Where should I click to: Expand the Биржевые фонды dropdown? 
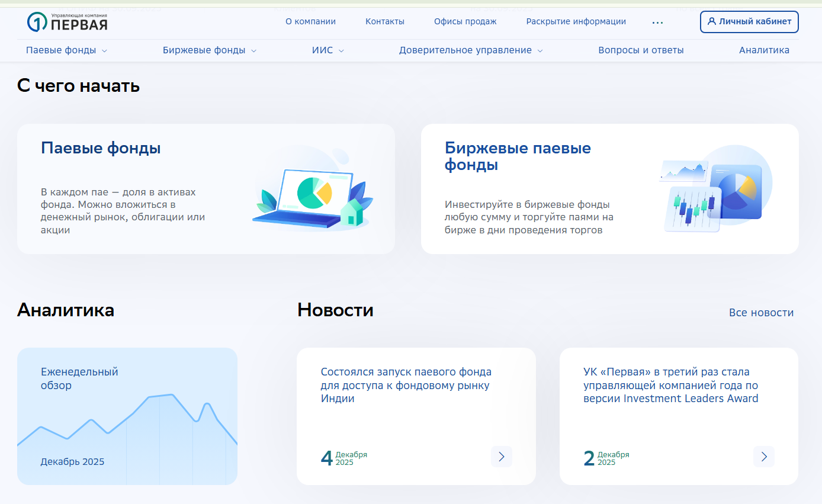(210, 50)
